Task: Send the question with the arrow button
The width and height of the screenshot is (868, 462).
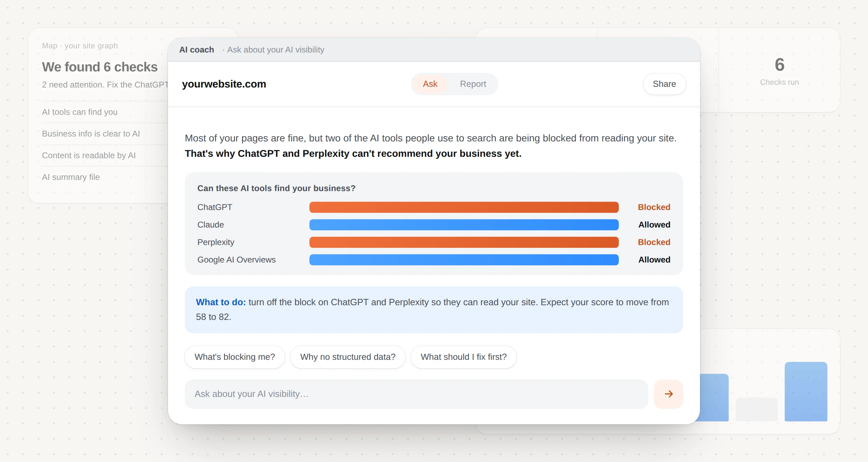Action: (x=668, y=394)
